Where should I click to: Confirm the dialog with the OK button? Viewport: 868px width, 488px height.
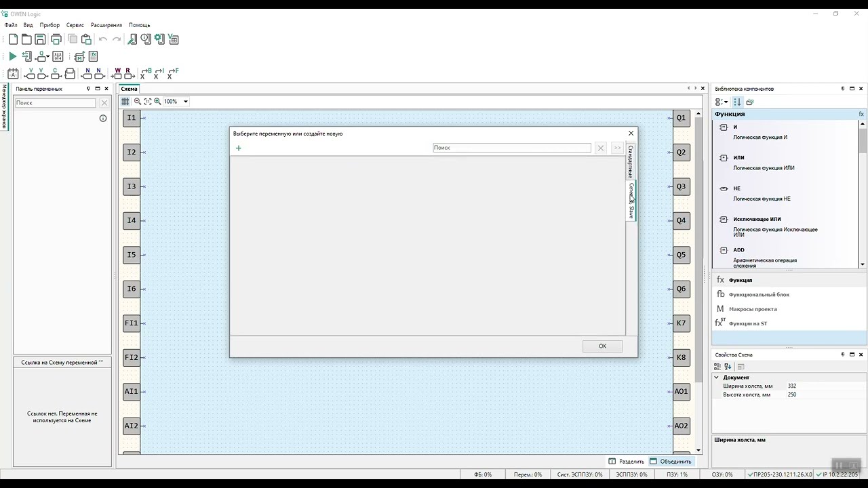coord(602,346)
